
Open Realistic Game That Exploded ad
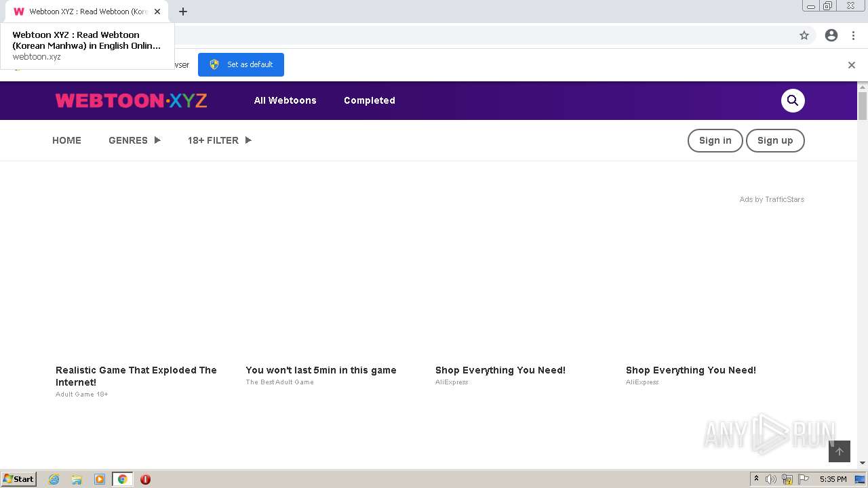[136, 375]
